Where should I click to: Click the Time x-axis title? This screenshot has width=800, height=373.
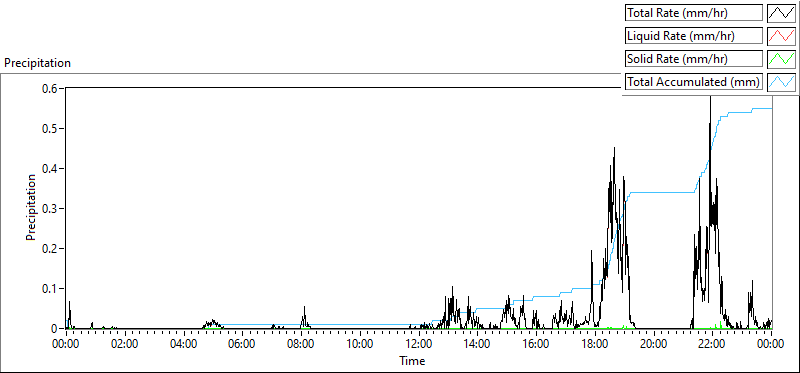click(412, 361)
